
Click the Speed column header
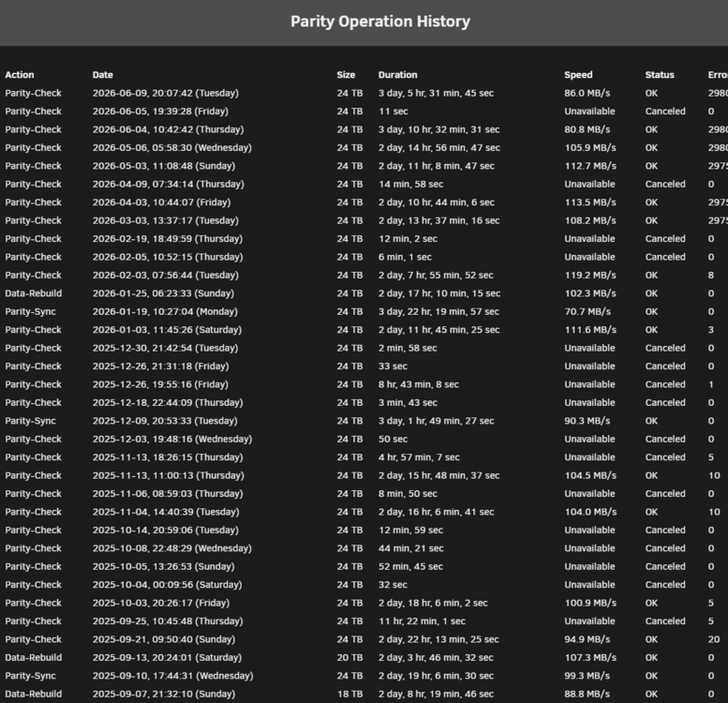pyautogui.click(x=578, y=75)
